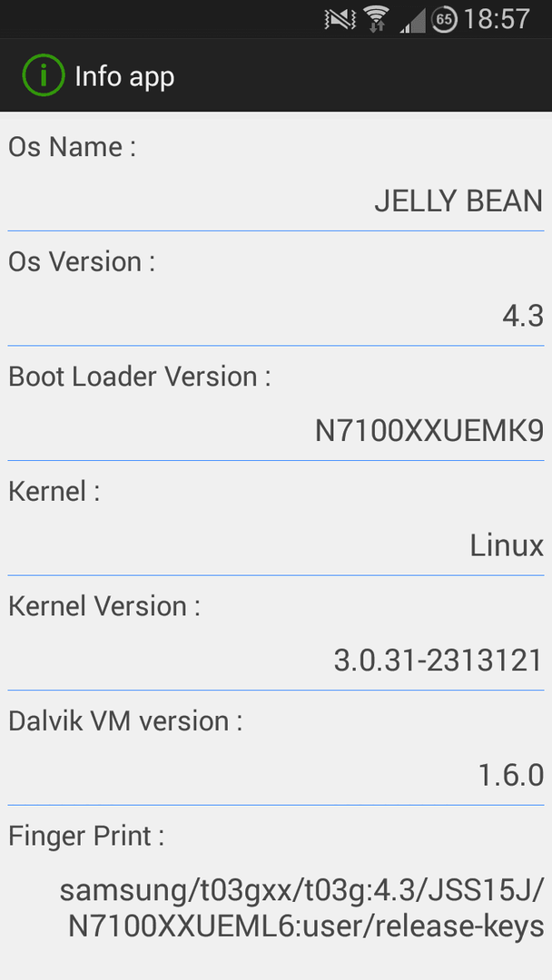Select the Os Version label
Image resolution: width=552 pixels, height=980 pixels.
tap(82, 262)
